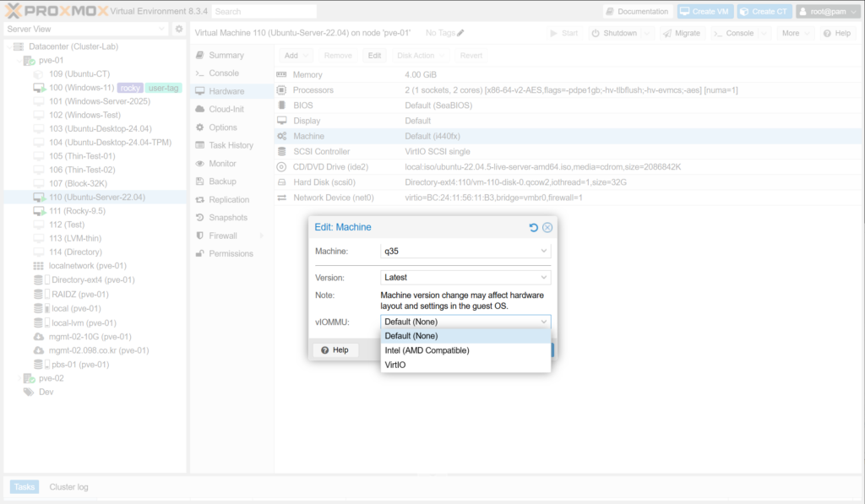Image resolution: width=865 pixels, height=504 pixels.
Task: Click in the top Search field
Action: (264, 12)
